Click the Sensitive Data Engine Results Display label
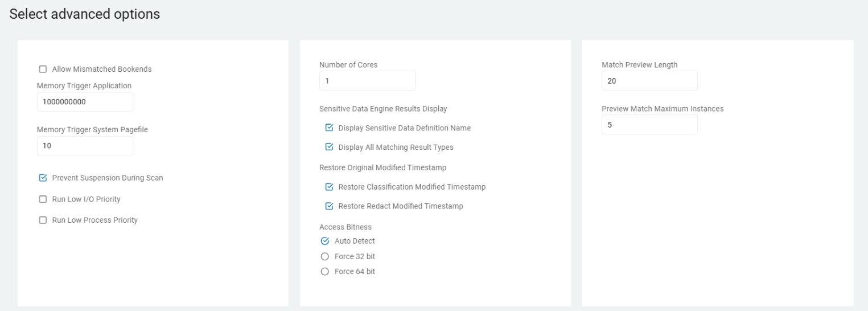Screen dimensions: 868x311 pos(383,108)
